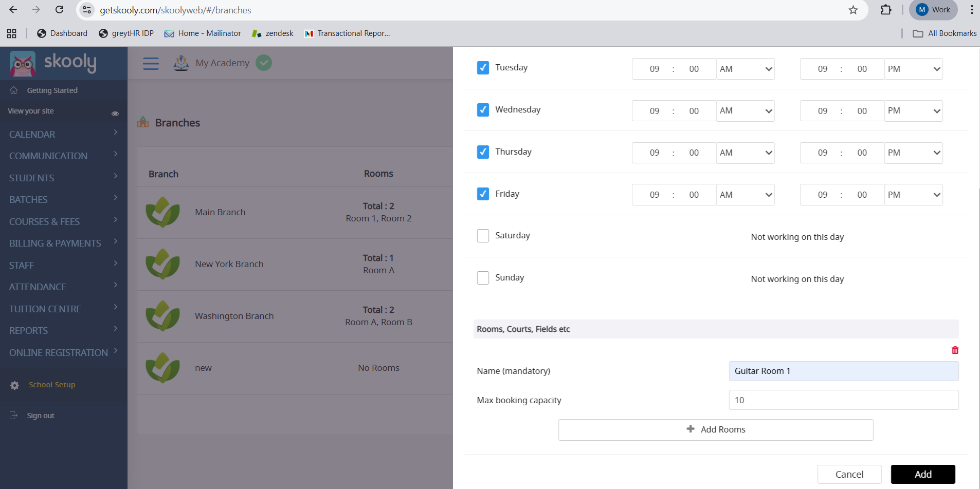Image resolution: width=980 pixels, height=489 pixels.
Task: Click the My Academy green checkmark badge
Action: 264,63
